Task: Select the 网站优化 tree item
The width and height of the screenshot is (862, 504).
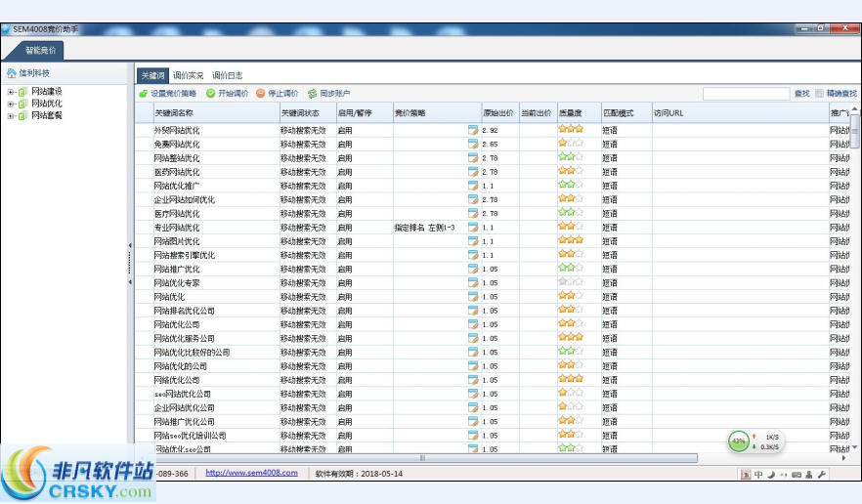Action: click(46, 104)
